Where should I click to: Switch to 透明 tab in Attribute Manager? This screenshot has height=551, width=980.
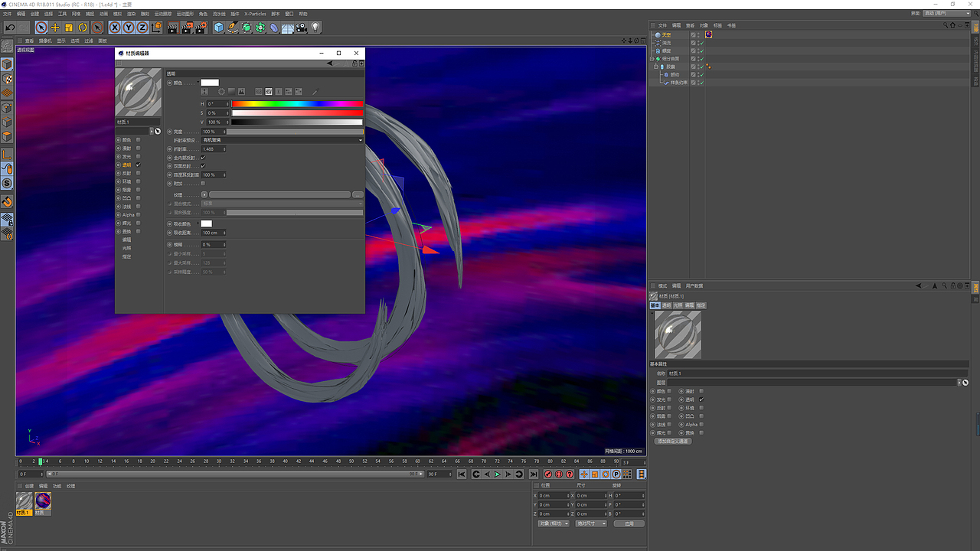click(666, 305)
